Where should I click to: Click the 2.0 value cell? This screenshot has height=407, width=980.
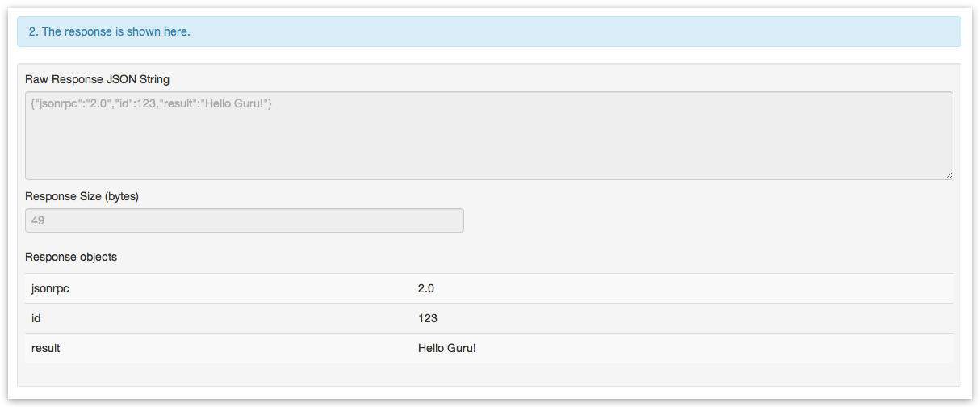click(x=682, y=288)
